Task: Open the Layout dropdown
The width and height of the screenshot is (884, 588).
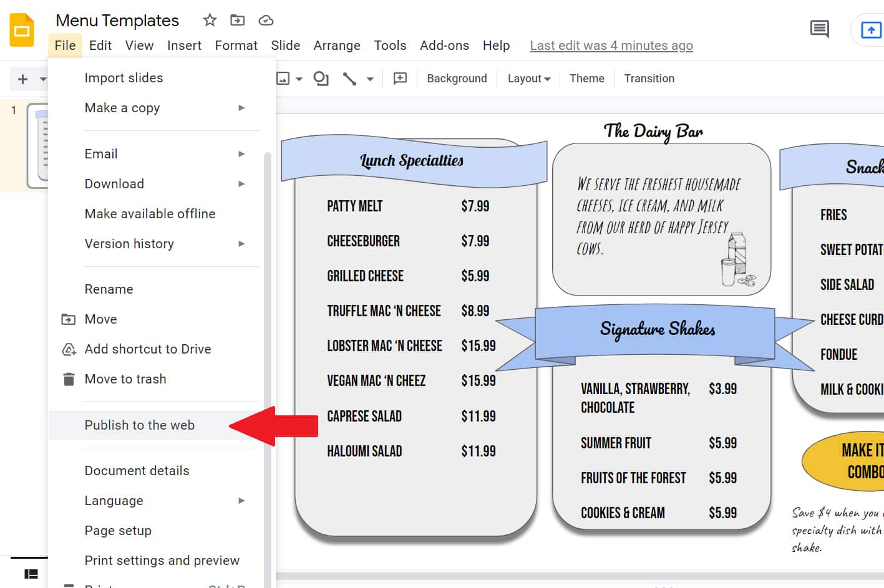Action: point(529,79)
